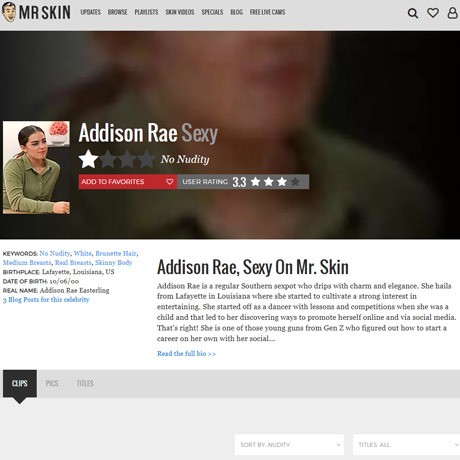Expand the Titles: All dropdown
460x460 pixels.
[406, 444]
